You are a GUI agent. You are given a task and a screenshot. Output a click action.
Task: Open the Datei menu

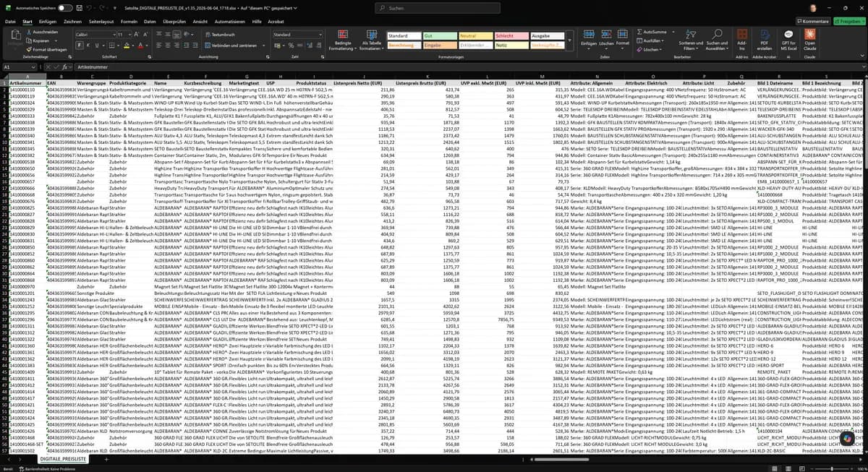pyautogui.click(x=10, y=22)
